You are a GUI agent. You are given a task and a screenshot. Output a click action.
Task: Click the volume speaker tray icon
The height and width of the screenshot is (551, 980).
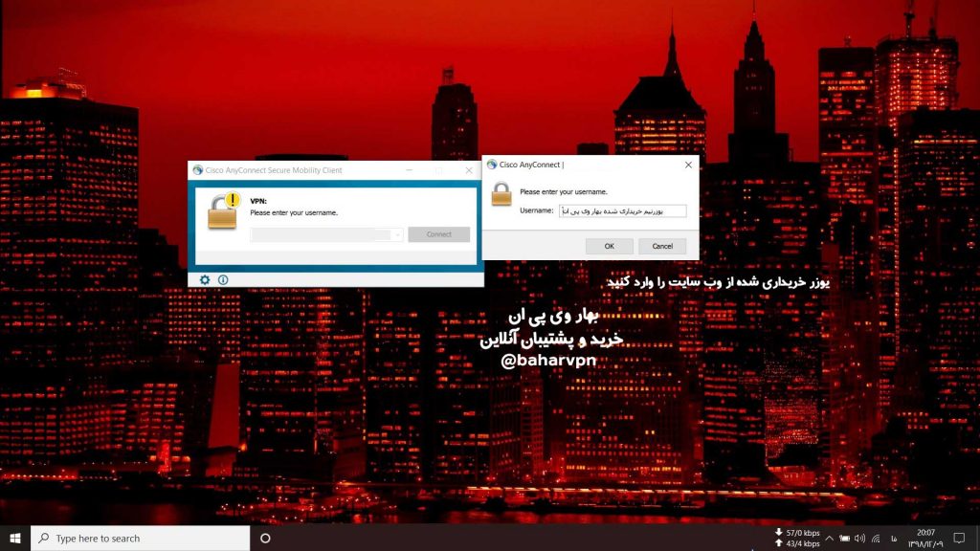(x=859, y=538)
